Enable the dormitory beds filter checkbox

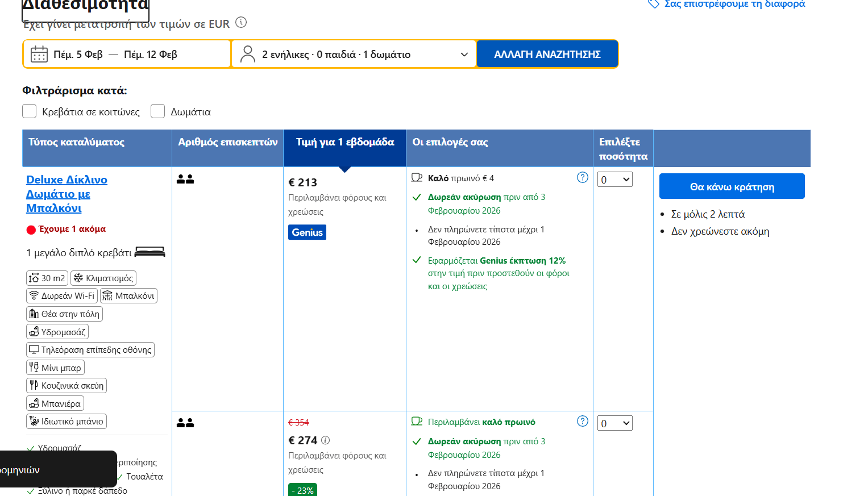[x=30, y=111]
